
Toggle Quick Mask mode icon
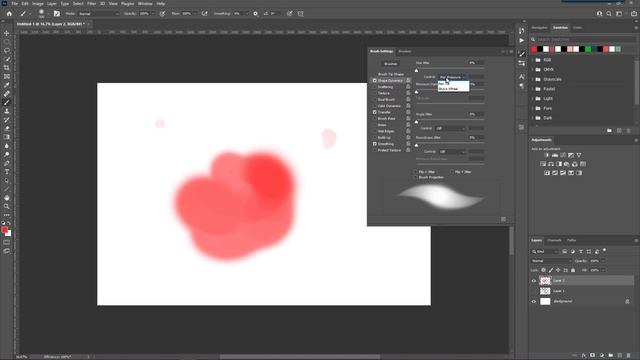(x=7, y=242)
